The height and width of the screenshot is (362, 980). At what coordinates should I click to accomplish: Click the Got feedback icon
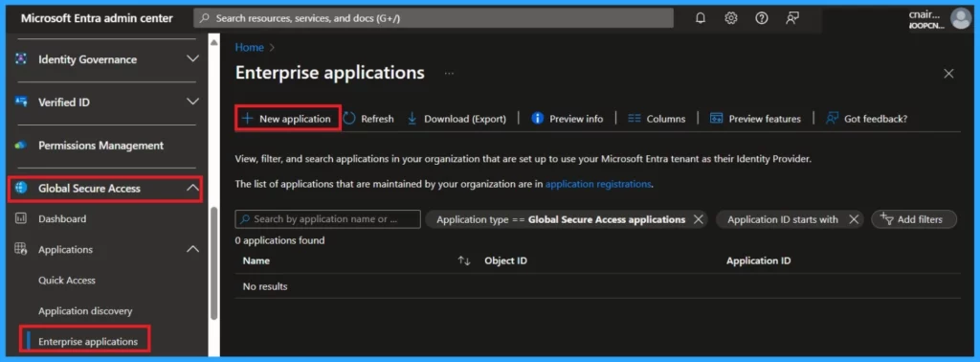coord(832,118)
